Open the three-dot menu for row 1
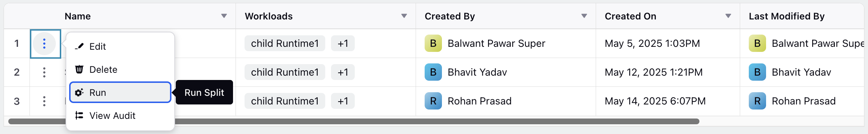868x134 pixels. pos(44,44)
